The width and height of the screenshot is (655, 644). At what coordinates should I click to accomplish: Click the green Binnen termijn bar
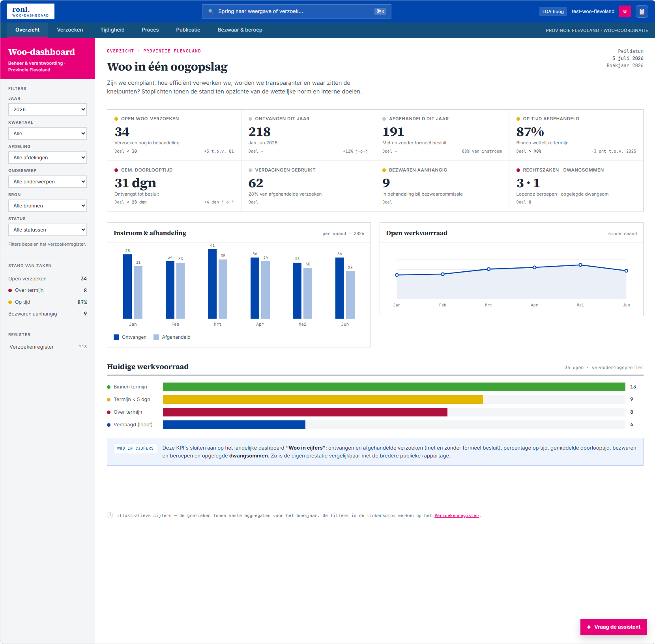tap(394, 387)
